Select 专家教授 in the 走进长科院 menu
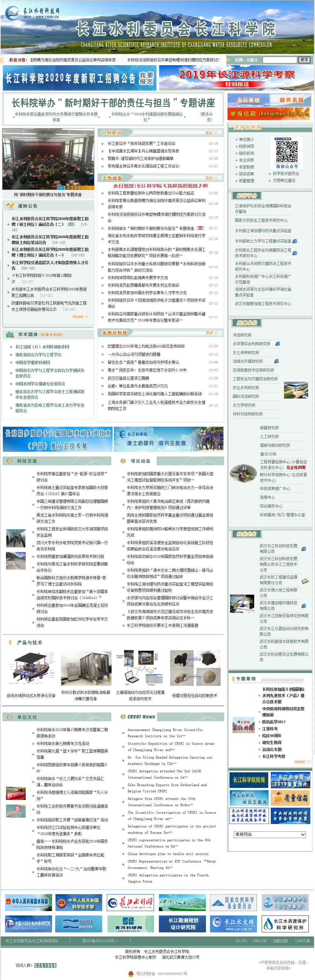 click(246, 167)
